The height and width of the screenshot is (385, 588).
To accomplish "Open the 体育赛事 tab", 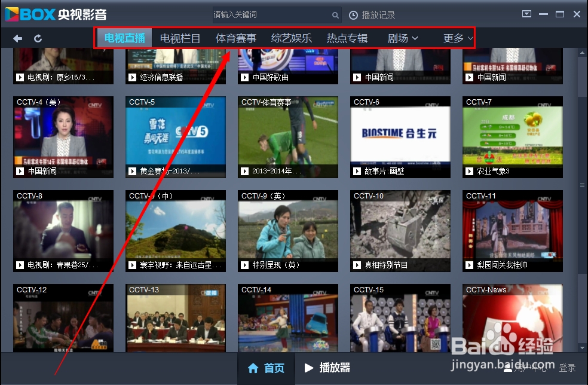I will (236, 38).
